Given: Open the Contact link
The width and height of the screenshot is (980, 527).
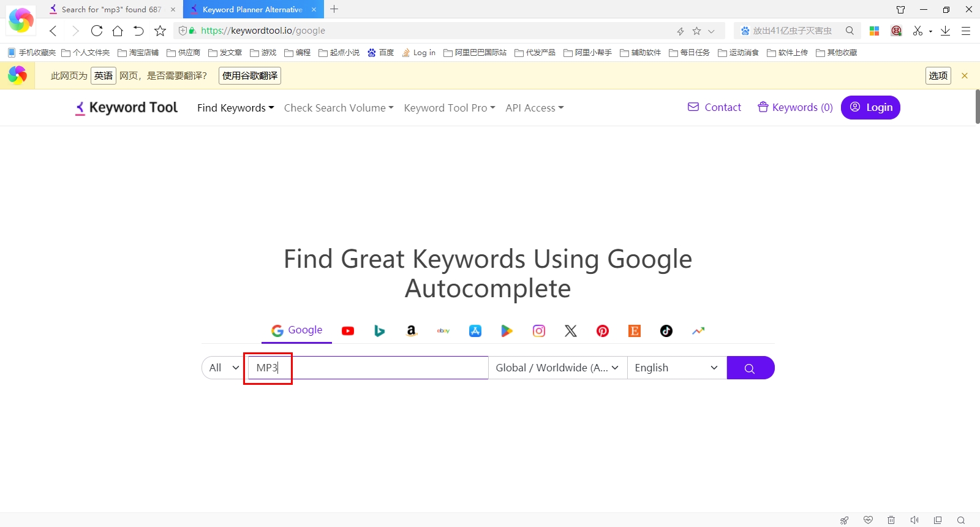Looking at the screenshot, I should (x=714, y=107).
